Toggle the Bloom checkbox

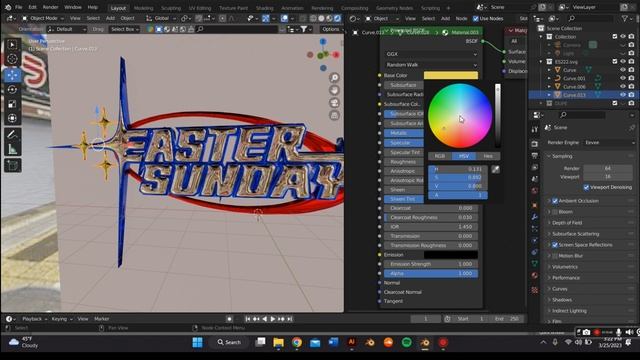pyautogui.click(x=555, y=212)
